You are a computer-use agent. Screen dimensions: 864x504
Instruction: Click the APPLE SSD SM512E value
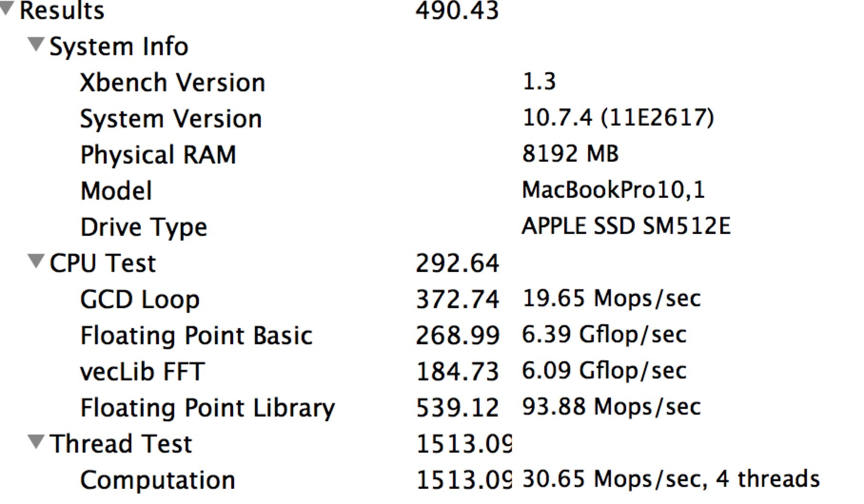tap(626, 226)
